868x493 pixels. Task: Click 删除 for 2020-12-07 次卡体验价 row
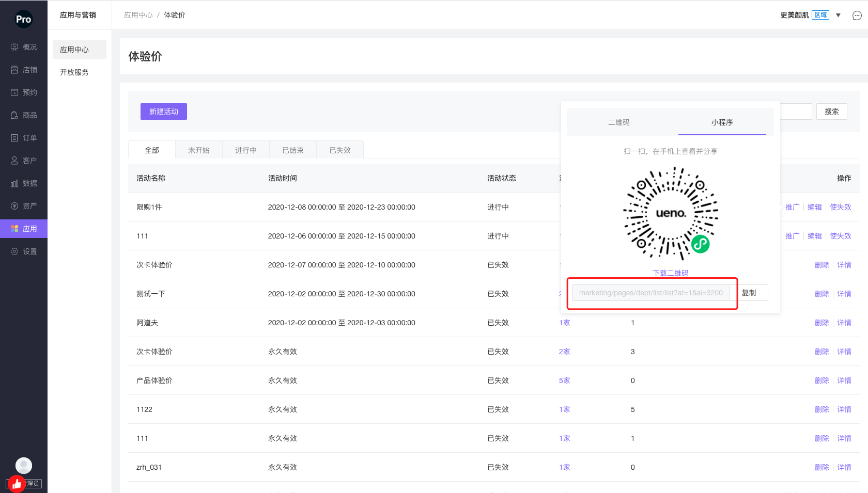click(x=822, y=265)
